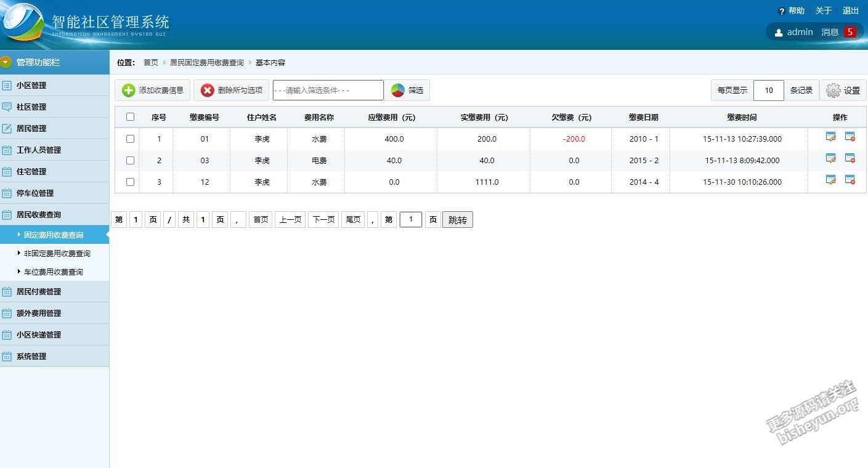Click the 居民固定费用缴费查询 breadcrumb
This screenshot has width=868, height=468.
point(207,63)
